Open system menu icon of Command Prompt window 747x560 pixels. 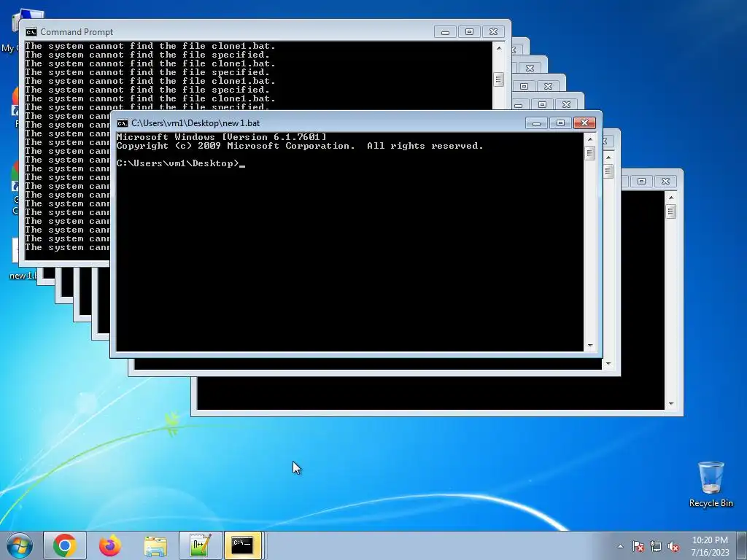coord(31,32)
